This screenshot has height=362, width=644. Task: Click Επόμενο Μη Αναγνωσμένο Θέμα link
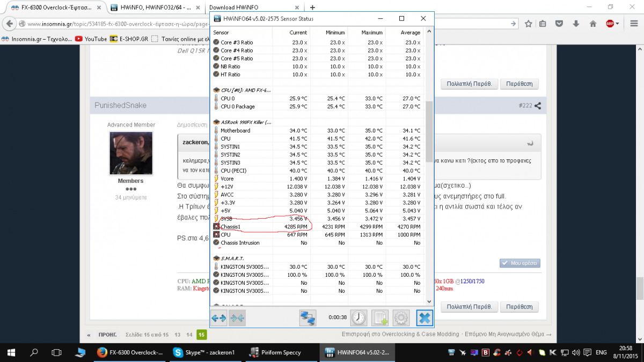click(508, 334)
